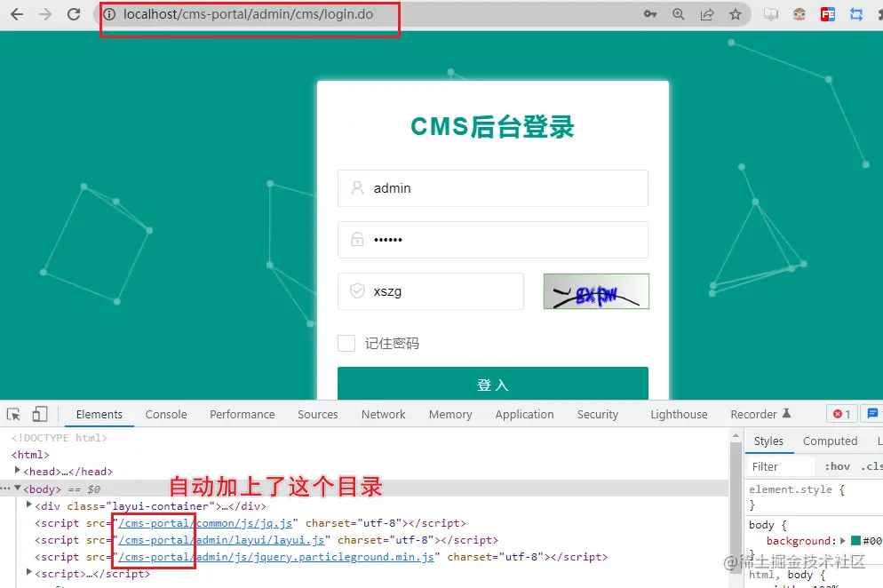Select the Computed pane tab
This screenshot has width=883, height=588.
[830, 441]
